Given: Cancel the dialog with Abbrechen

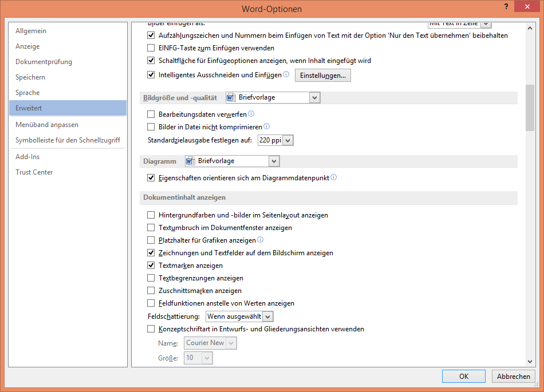Looking at the screenshot, I should (x=513, y=377).
